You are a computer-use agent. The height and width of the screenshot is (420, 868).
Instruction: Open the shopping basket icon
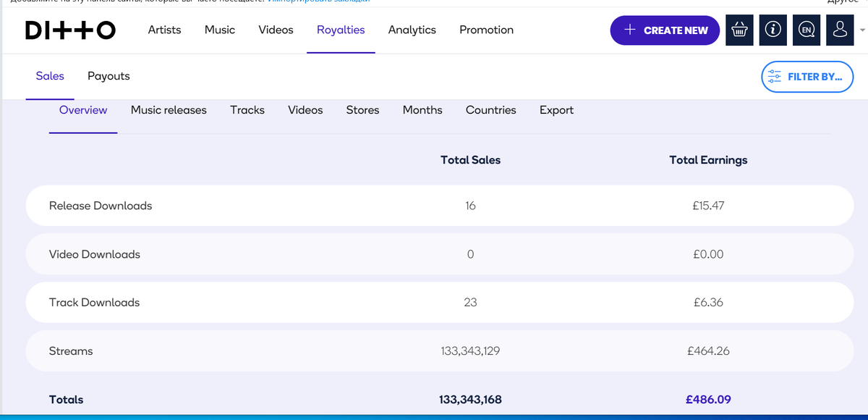739,30
